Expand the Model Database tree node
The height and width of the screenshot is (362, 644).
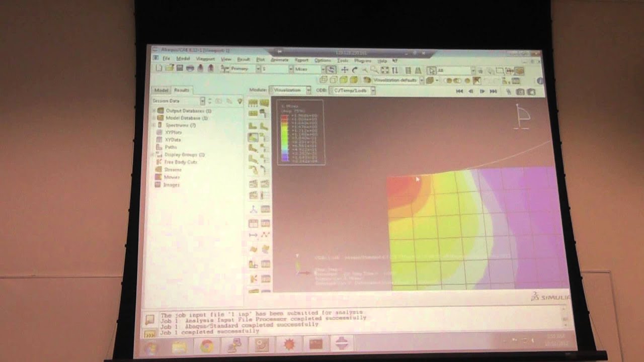[x=153, y=118]
